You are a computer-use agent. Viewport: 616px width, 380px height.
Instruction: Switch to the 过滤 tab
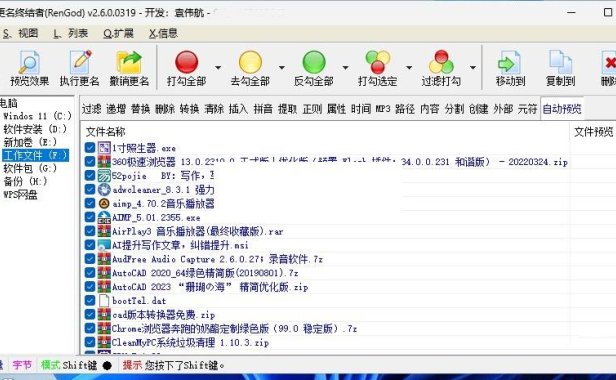(x=92, y=109)
